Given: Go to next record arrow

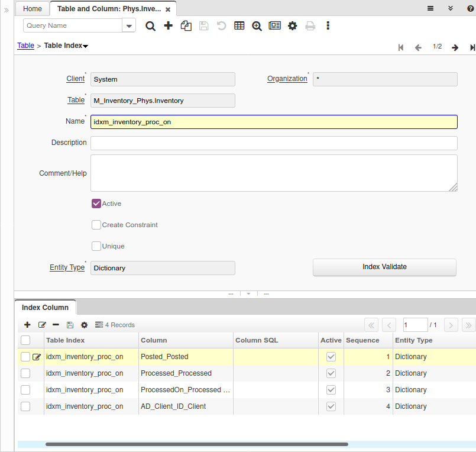Looking at the screenshot, I should tap(455, 47).
